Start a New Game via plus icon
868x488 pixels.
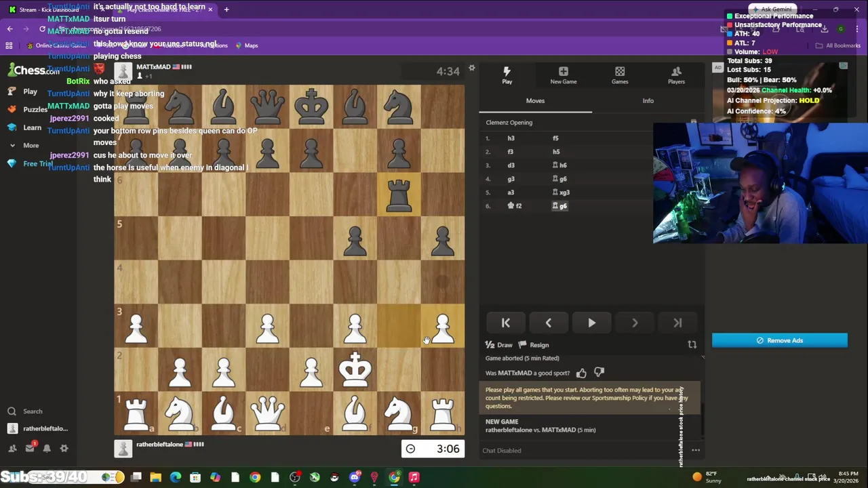click(x=563, y=75)
